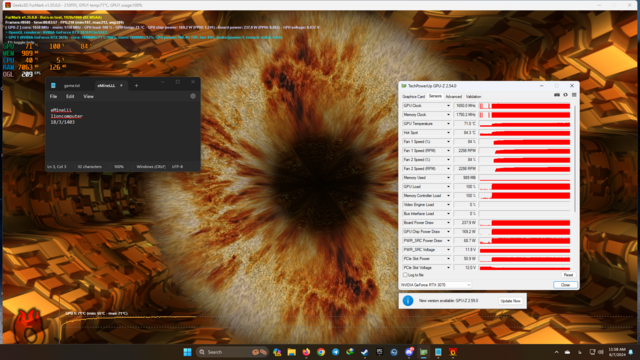Open Steam from the taskbar
Viewport: 640px width, 360px height.
point(364,352)
